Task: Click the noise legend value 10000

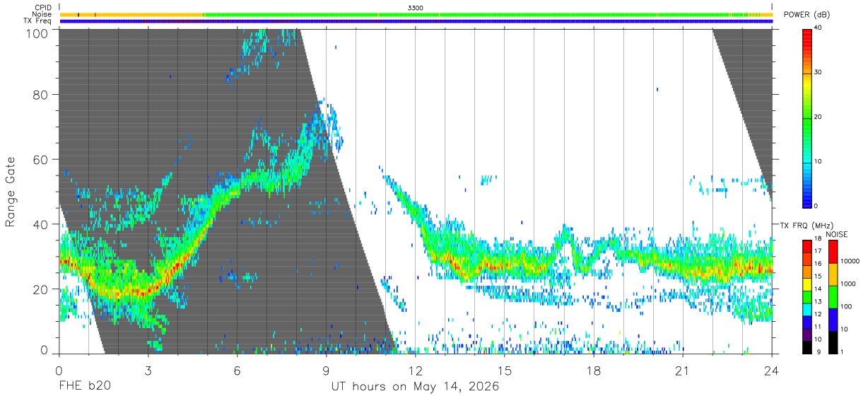Action: tap(849, 261)
